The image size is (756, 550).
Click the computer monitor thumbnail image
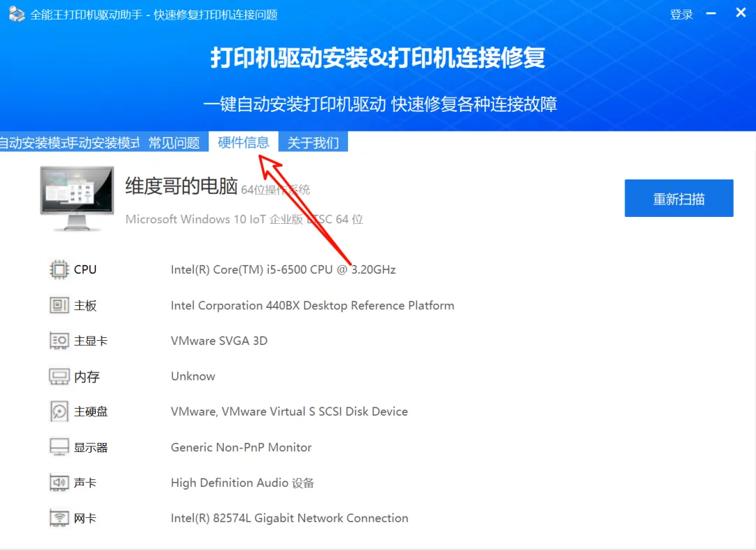click(x=77, y=199)
